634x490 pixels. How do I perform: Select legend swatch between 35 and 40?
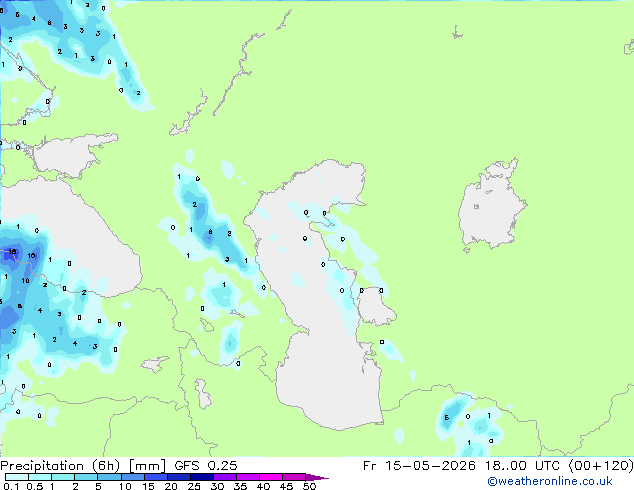click(248, 477)
